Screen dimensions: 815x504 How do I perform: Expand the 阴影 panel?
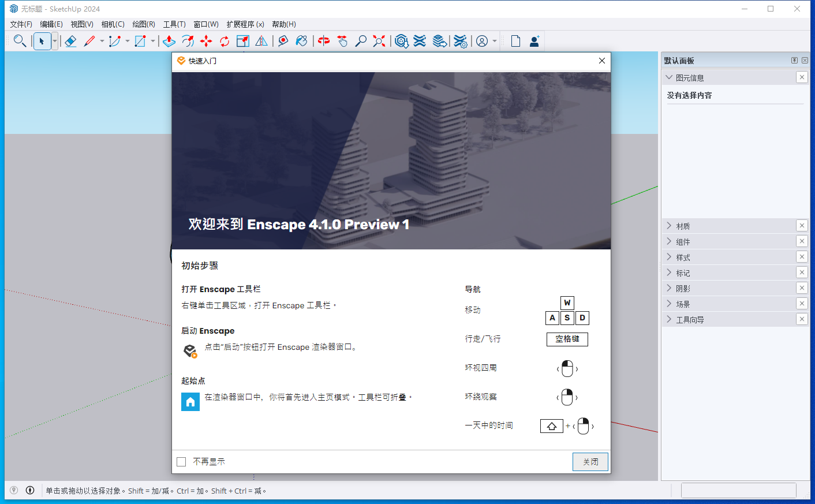[682, 288]
